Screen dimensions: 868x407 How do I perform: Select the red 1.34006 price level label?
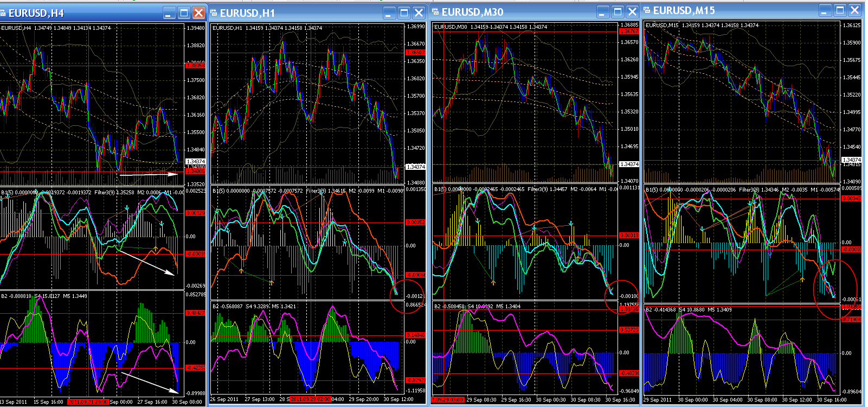[x=195, y=171]
